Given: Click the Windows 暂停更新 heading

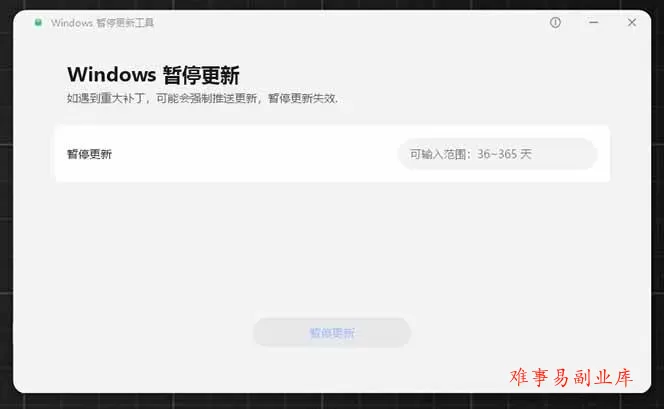Looking at the screenshot, I should tap(153, 75).
